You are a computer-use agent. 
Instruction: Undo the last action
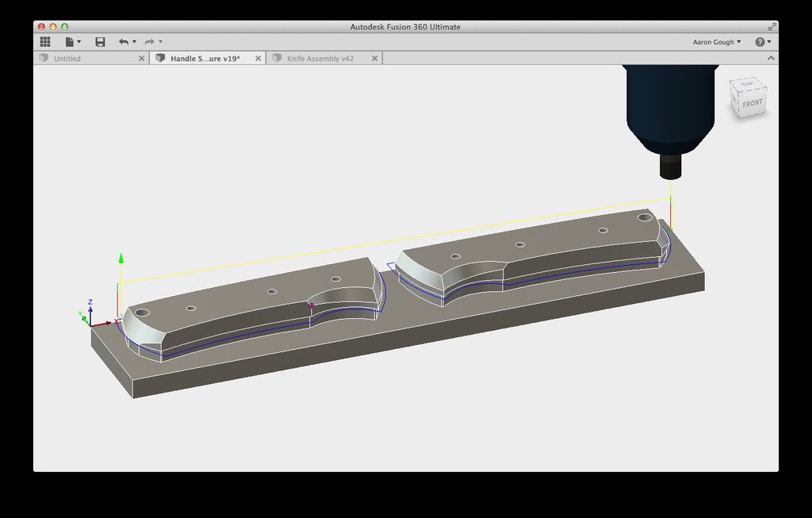123,42
